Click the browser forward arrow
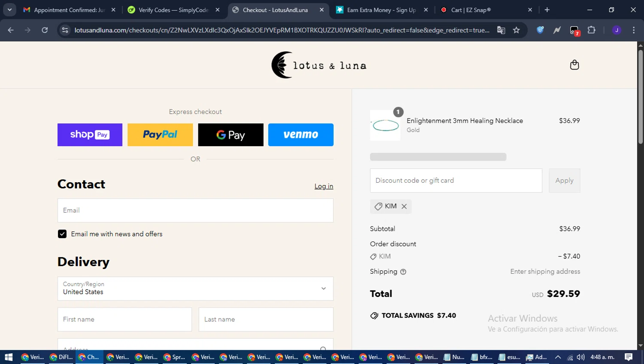The width and height of the screenshot is (644, 364). (x=27, y=30)
